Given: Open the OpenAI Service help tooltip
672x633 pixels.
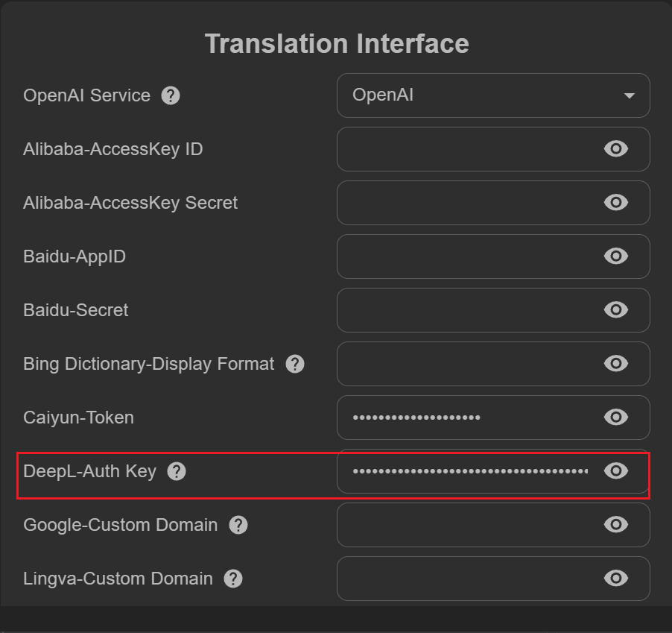Looking at the screenshot, I should [170, 95].
